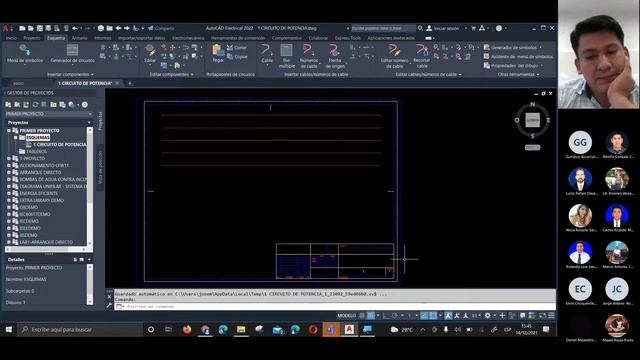Expand the IECDEMO project node
The width and height of the screenshot is (640, 360).
click(x=9, y=221)
